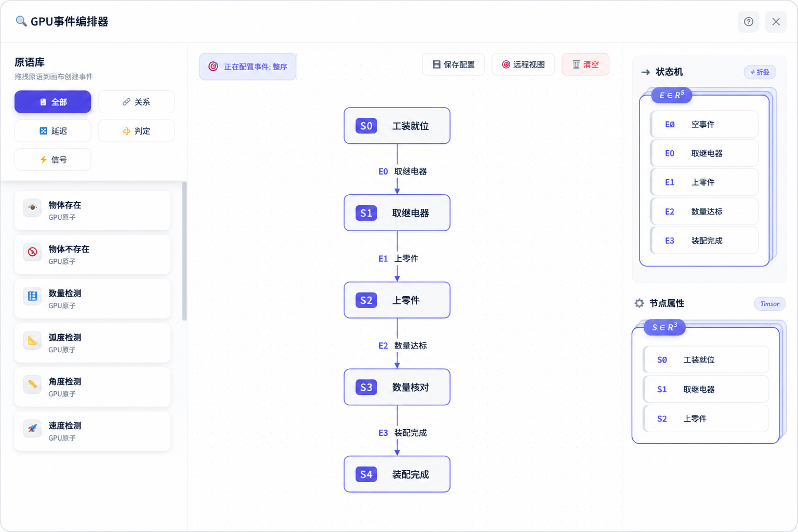Click the eye icon of 物体存在
This screenshot has height=532, width=798.
pyautogui.click(x=32, y=208)
